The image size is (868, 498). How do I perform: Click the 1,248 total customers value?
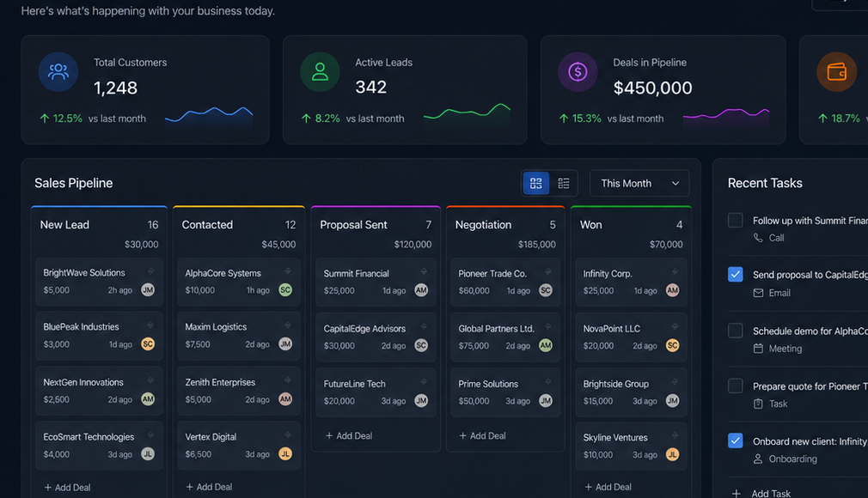coord(115,88)
